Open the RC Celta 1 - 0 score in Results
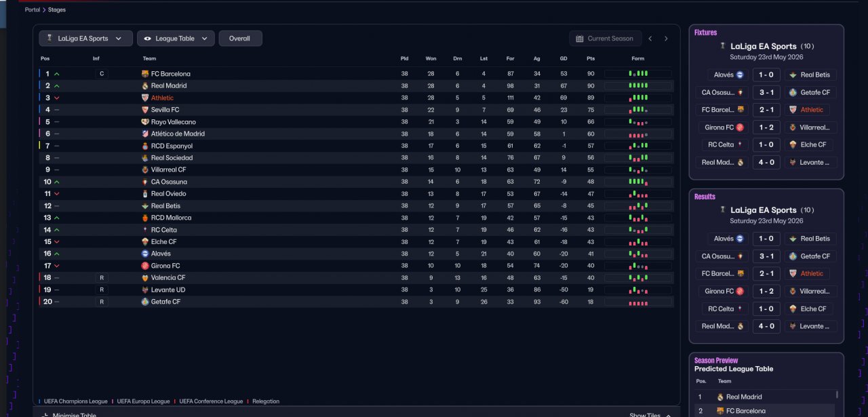The height and width of the screenshot is (417, 868). [766, 309]
